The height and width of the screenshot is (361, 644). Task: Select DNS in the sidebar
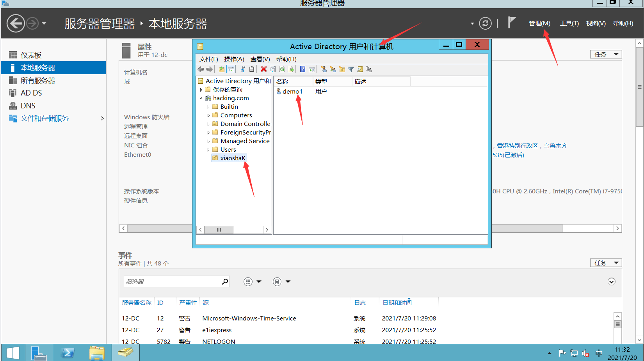click(x=53, y=106)
